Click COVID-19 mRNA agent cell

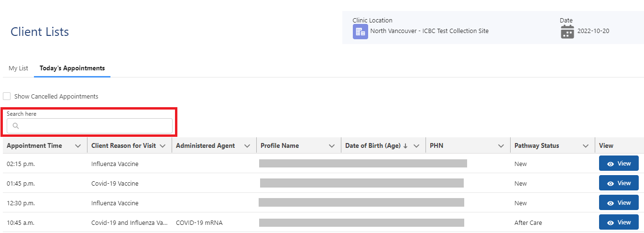[x=199, y=223]
